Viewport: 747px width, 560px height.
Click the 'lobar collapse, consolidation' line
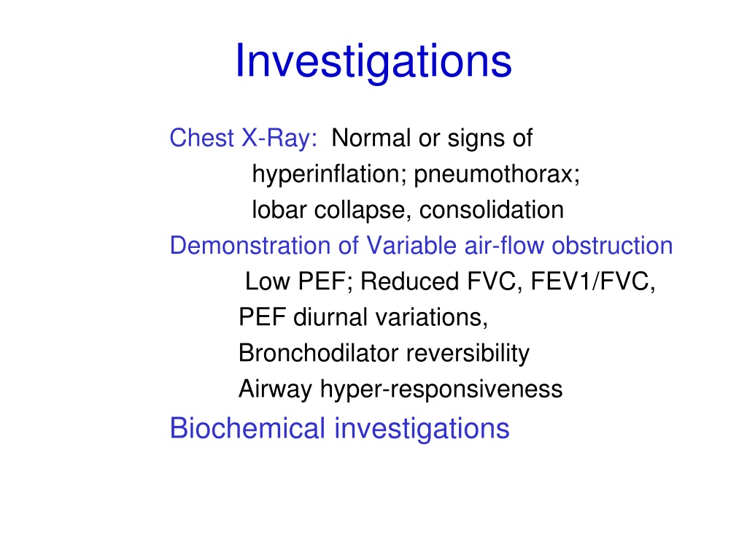[x=408, y=210]
